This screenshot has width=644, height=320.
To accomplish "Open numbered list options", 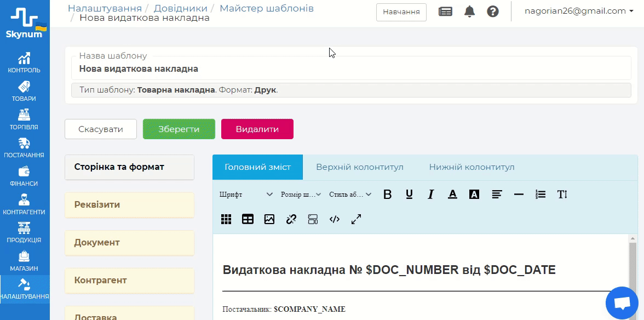I will point(540,195).
